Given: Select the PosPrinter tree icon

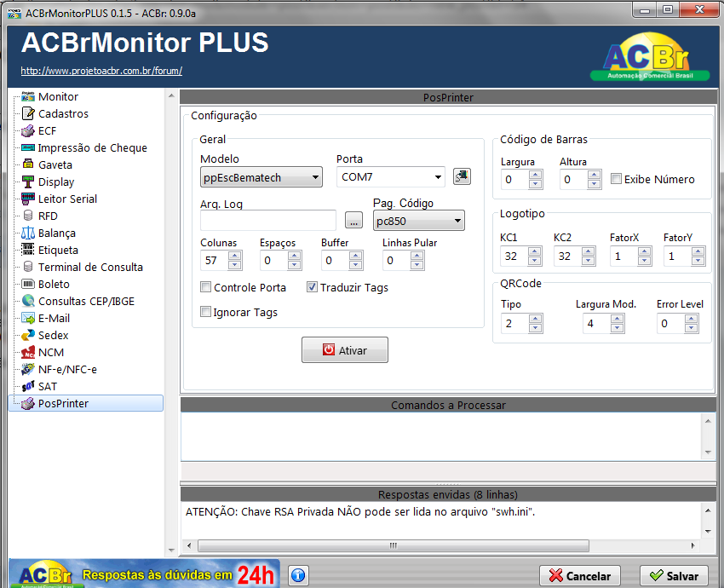Looking at the screenshot, I should pos(28,403).
